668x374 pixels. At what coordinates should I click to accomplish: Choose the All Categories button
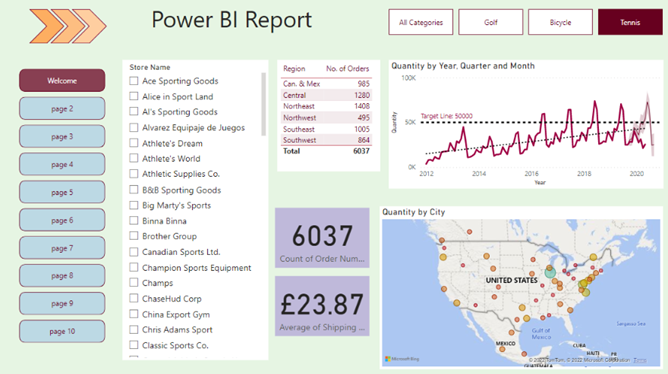point(420,22)
